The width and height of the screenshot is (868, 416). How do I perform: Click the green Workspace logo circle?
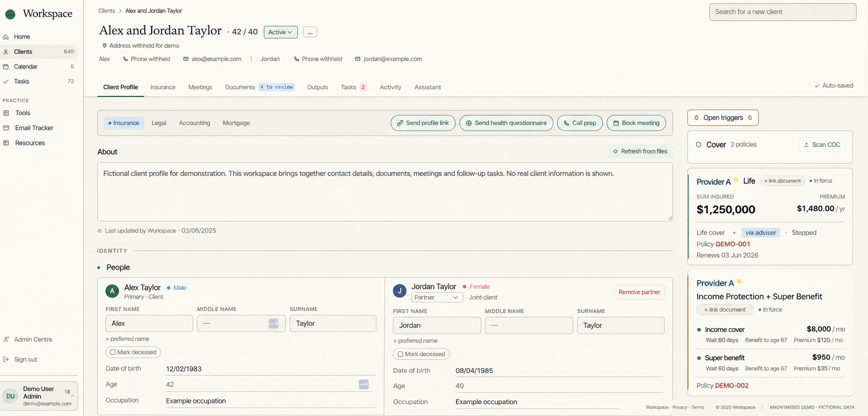10,14
